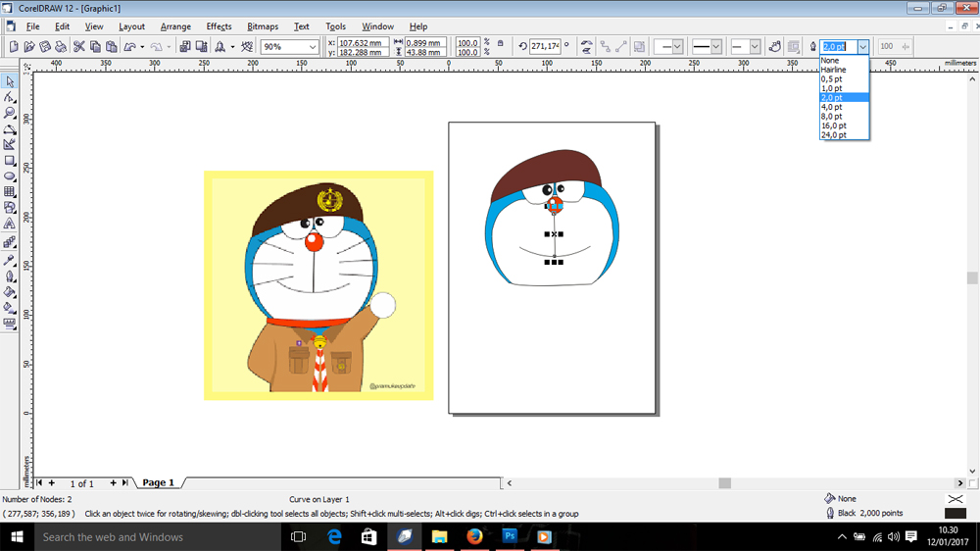Screen dimensions: 980x551
Task: Click the Undo arrow icon
Action: pos(130,46)
